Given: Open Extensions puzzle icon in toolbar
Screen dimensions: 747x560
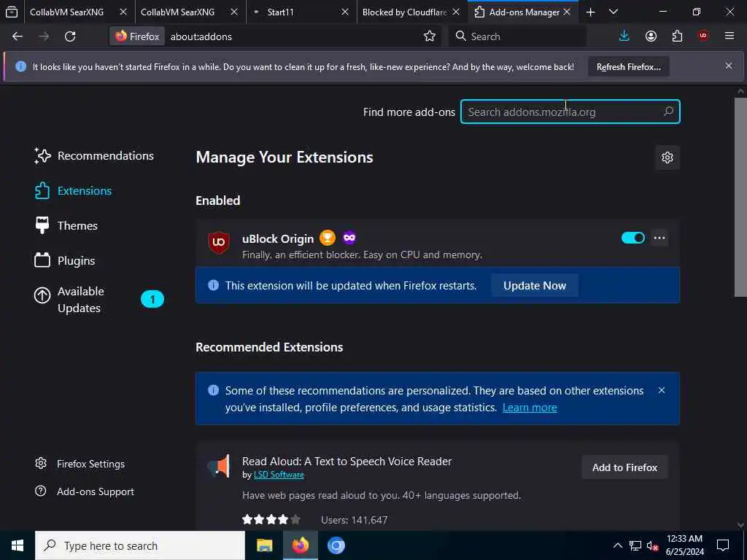Looking at the screenshot, I should [x=677, y=36].
